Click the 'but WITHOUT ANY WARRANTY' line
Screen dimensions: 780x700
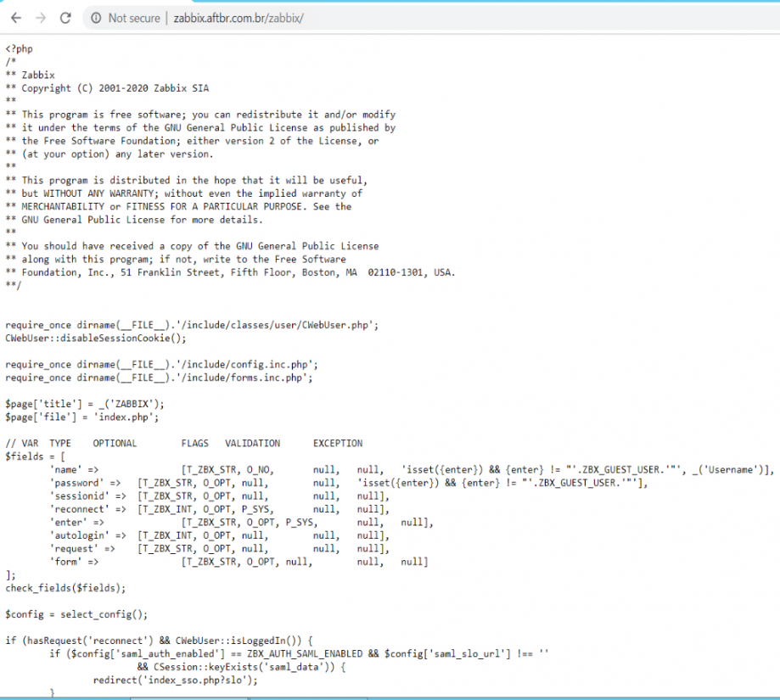pos(184,193)
